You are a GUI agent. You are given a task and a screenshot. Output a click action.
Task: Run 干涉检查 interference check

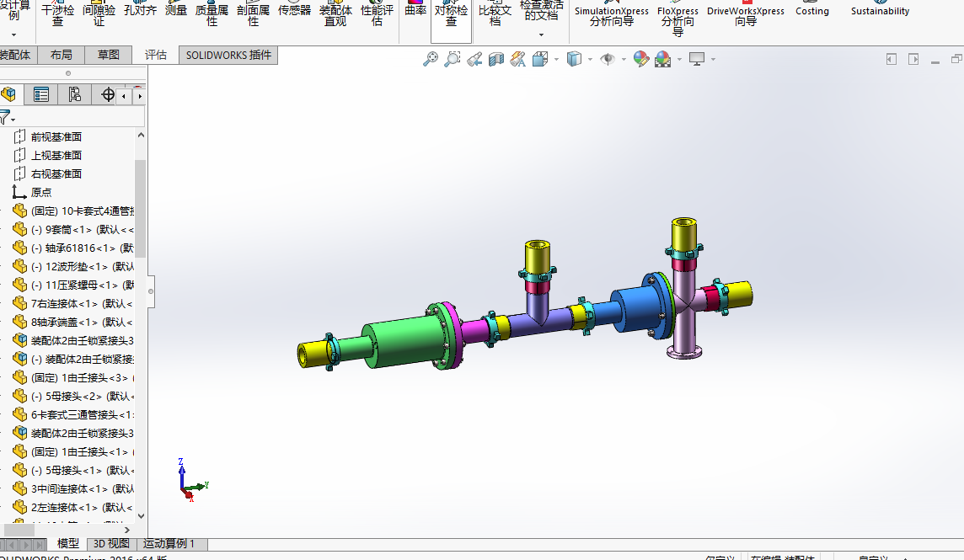[58, 15]
